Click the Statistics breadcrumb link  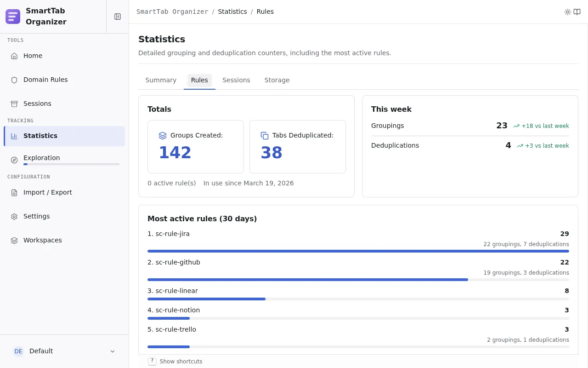[232, 11]
